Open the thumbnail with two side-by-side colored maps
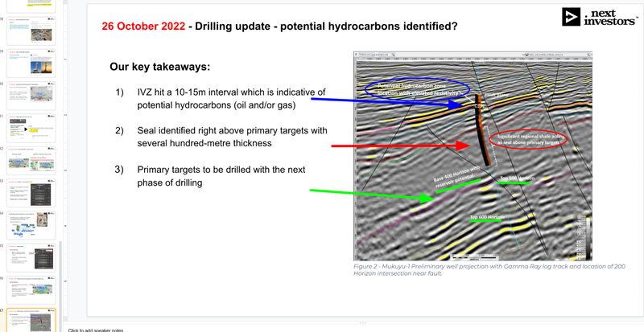Viewport: 644px width, 332px height. coord(31,161)
